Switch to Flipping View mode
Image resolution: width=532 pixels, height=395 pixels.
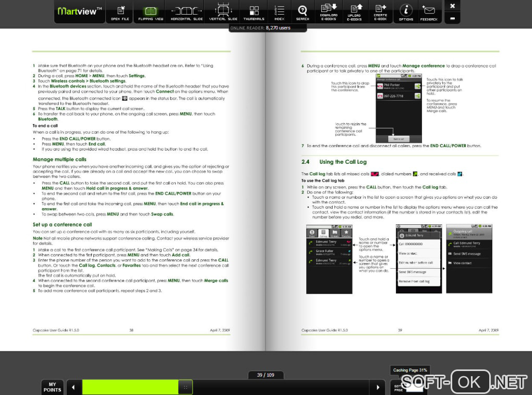pyautogui.click(x=151, y=13)
